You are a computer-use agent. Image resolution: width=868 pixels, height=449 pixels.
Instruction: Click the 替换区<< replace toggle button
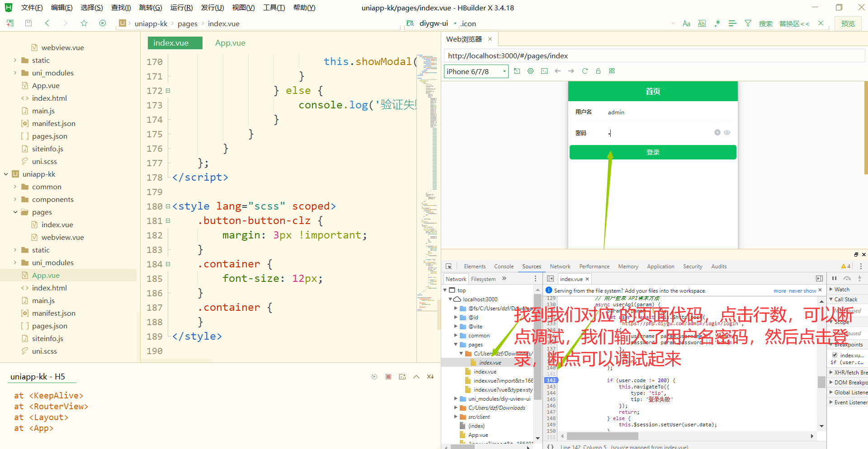[794, 23]
